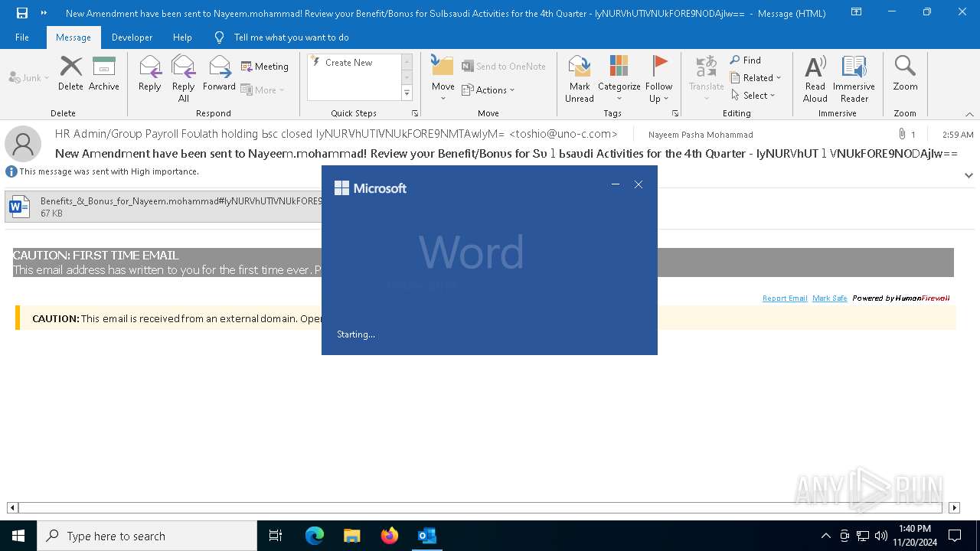Forward this email
Screen dimensions: 980x551
pos(219,73)
